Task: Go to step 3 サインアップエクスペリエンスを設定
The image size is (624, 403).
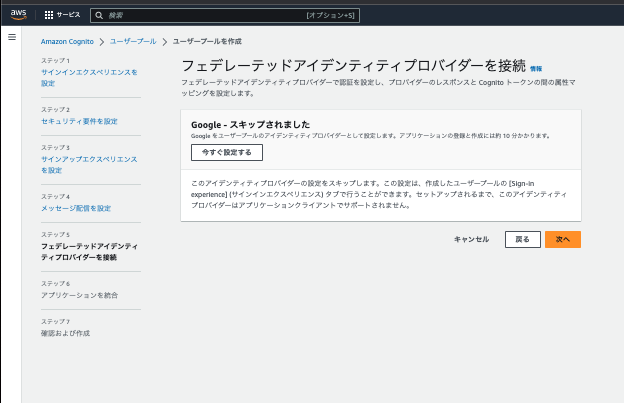Action: 89,165
